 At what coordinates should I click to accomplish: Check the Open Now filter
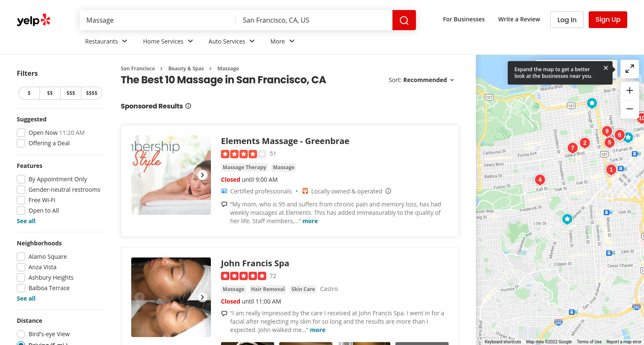(21, 133)
